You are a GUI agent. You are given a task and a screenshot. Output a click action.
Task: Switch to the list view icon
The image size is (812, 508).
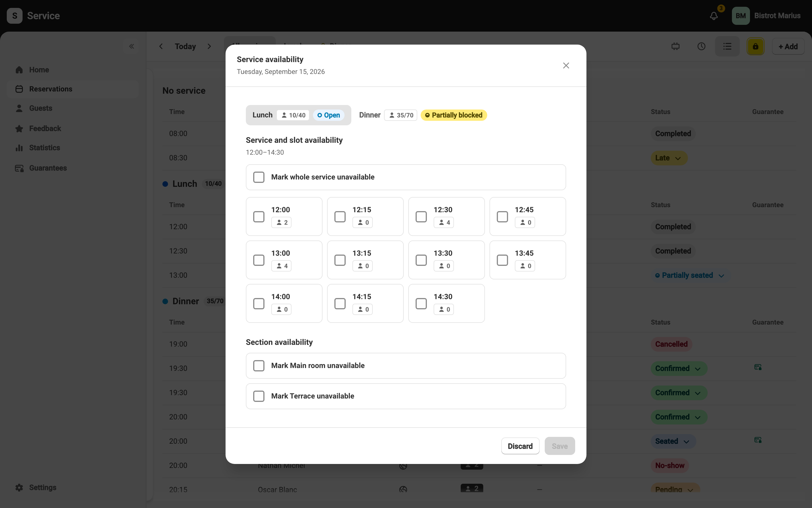tap(727, 46)
